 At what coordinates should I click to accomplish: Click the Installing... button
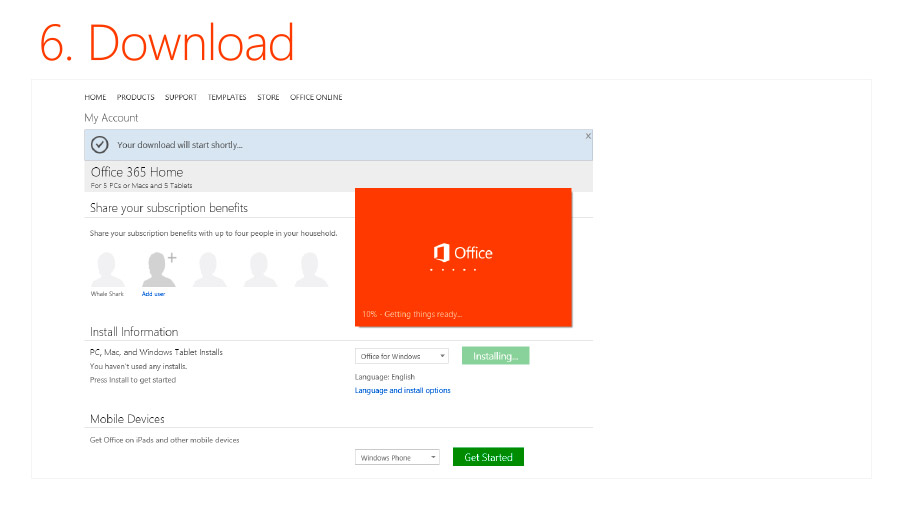pyautogui.click(x=495, y=356)
